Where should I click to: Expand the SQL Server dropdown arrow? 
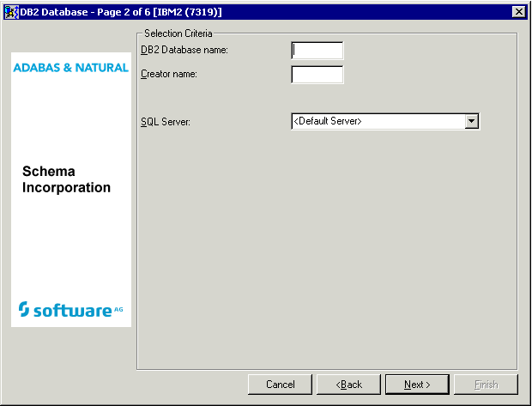[471, 122]
